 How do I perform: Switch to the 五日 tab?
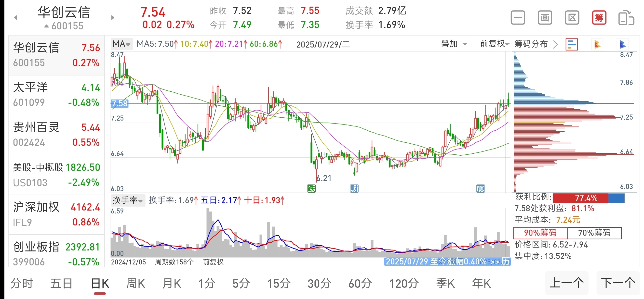61,284
